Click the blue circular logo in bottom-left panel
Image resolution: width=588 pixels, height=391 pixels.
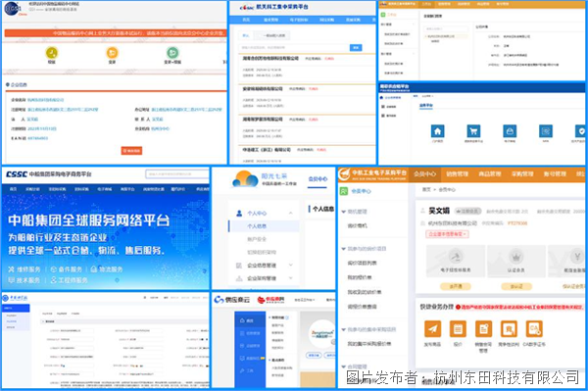point(5,299)
